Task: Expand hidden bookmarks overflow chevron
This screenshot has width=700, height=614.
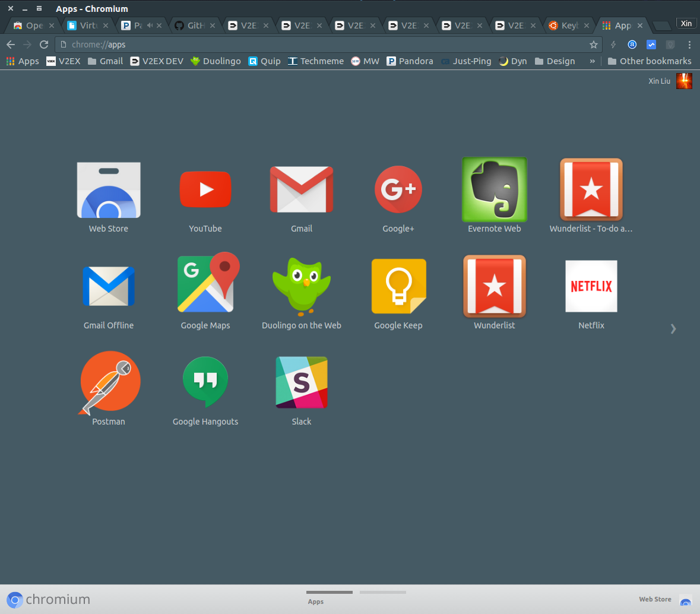Action: coord(592,61)
